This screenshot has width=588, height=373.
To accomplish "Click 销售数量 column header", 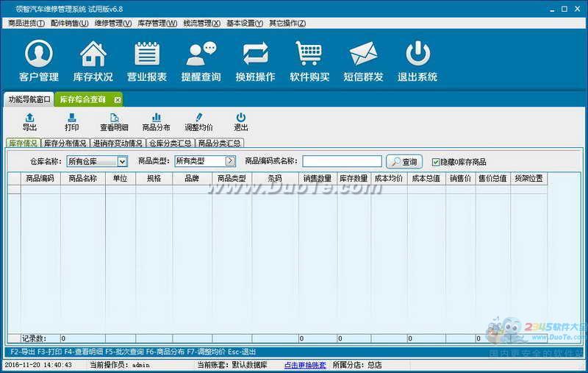I will (318, 179).
